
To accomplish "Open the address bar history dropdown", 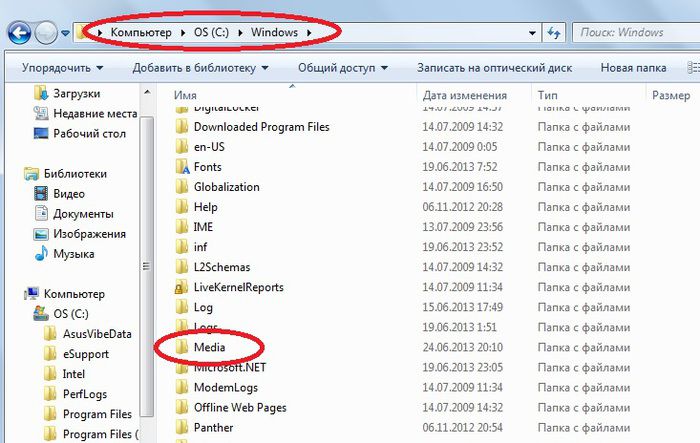I will click(532, 33).
